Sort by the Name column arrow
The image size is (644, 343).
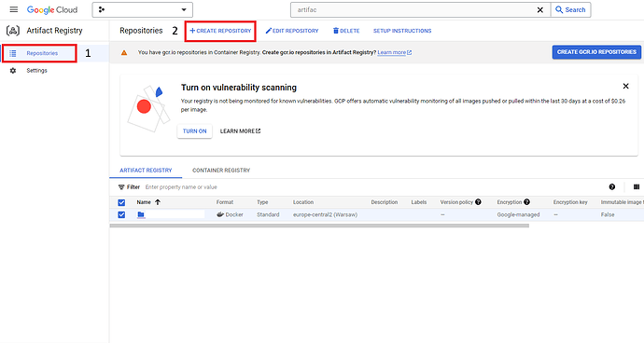click(158, 202)
